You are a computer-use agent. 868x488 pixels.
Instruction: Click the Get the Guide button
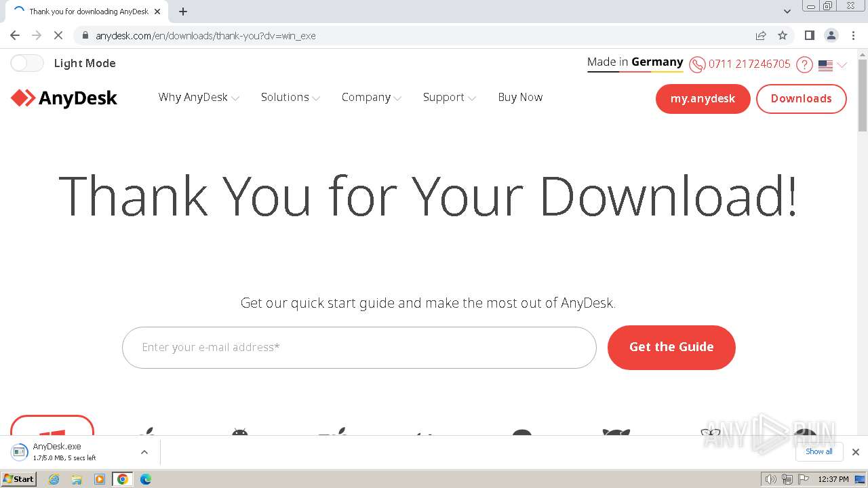671,347
